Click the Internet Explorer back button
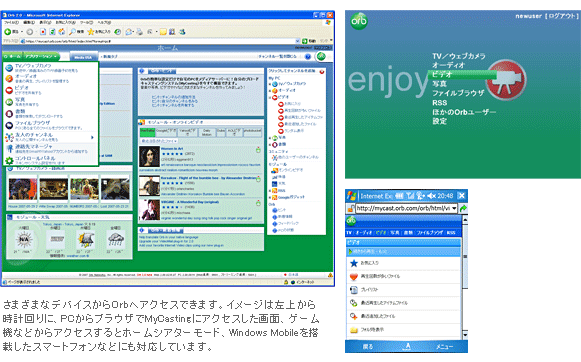The width and height of the screenshot is (581, 362). 7,32
